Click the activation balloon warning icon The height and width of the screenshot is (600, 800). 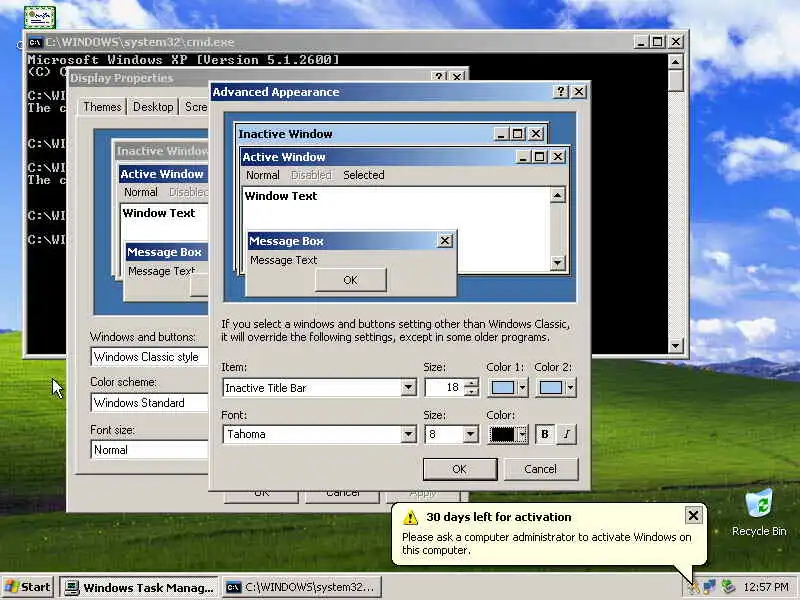click(410, 517)
